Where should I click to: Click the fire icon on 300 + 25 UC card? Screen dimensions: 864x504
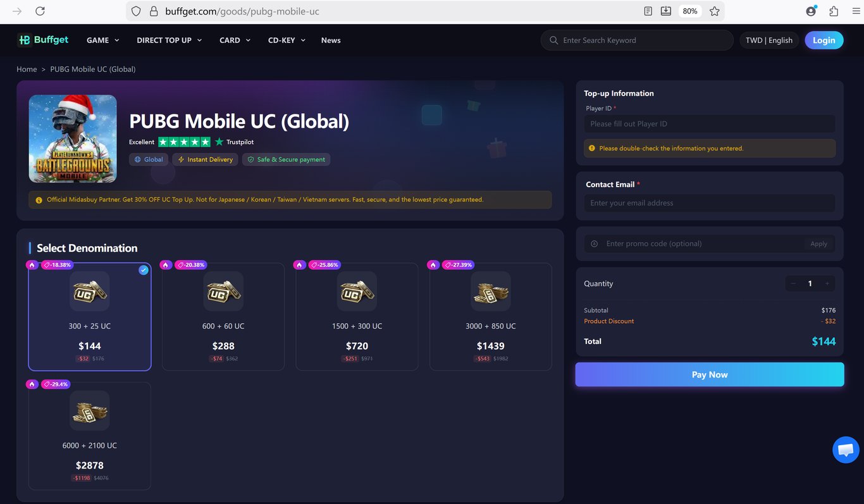click(32, 265)
